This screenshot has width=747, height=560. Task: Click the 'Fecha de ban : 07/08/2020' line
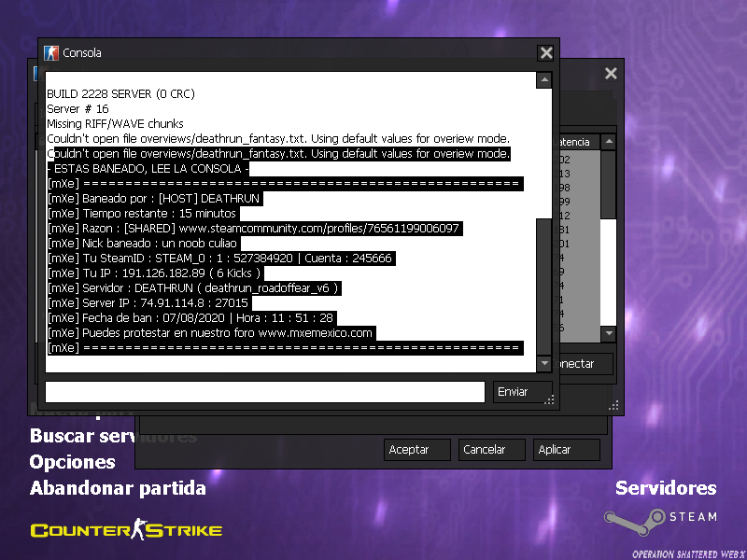(x=190, y=318)
